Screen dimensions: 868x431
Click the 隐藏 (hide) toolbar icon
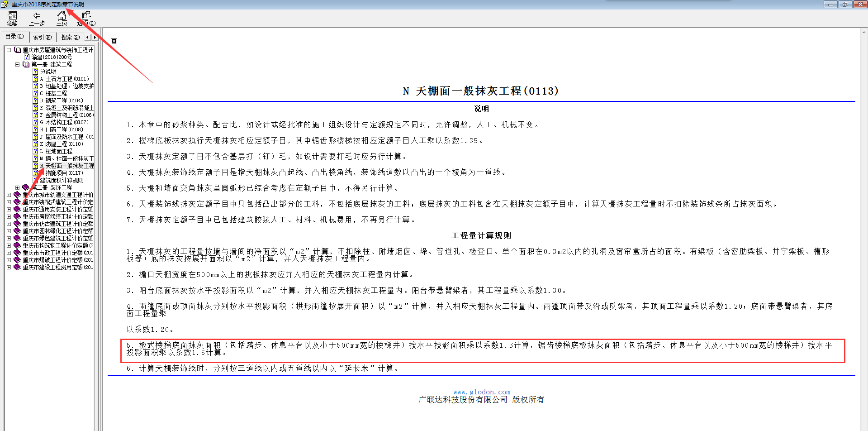tap(12, 16)
